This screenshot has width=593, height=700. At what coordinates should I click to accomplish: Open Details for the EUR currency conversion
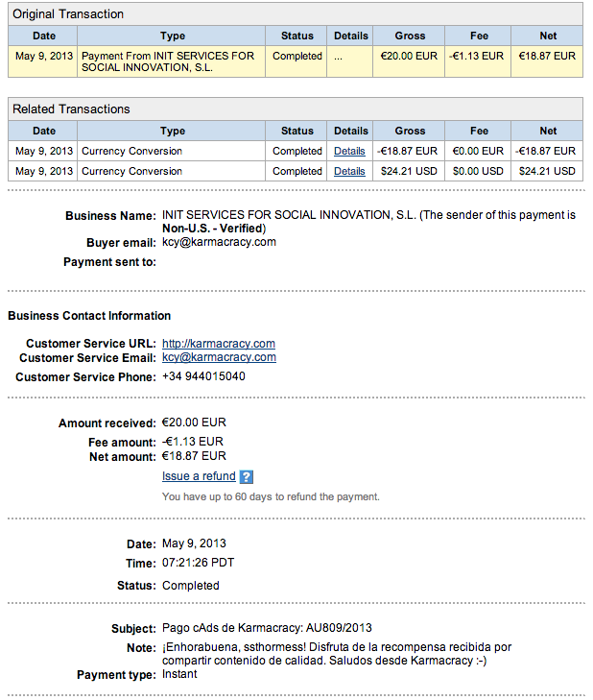click(349, 152)
